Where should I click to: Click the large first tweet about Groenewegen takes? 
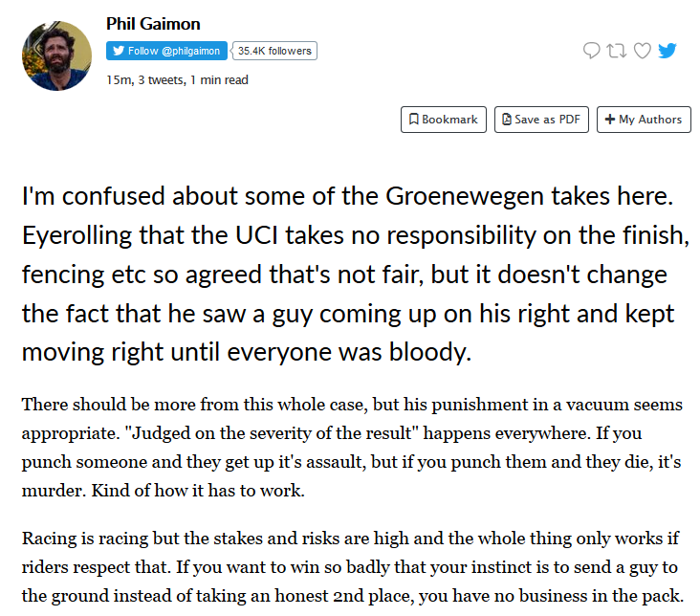tap(349, 275)
